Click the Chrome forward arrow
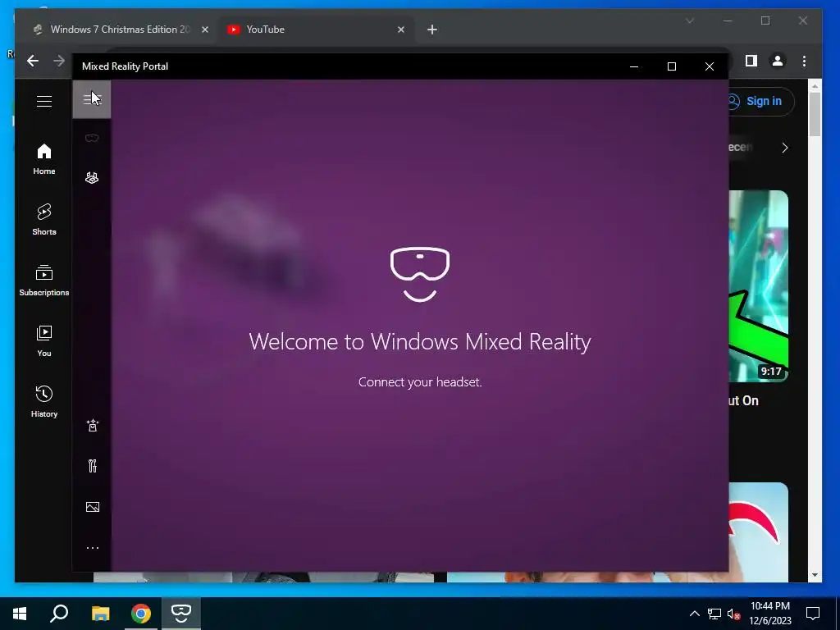 point(59,61)
